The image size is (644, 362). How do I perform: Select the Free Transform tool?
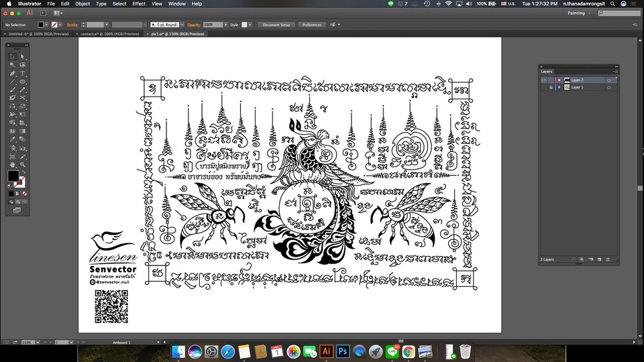click(23, 115)
